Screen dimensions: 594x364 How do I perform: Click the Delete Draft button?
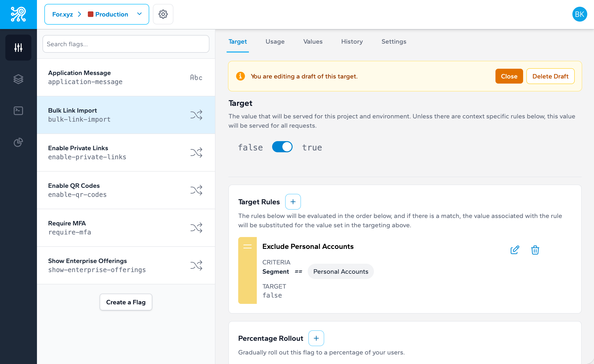coord(550,76)
